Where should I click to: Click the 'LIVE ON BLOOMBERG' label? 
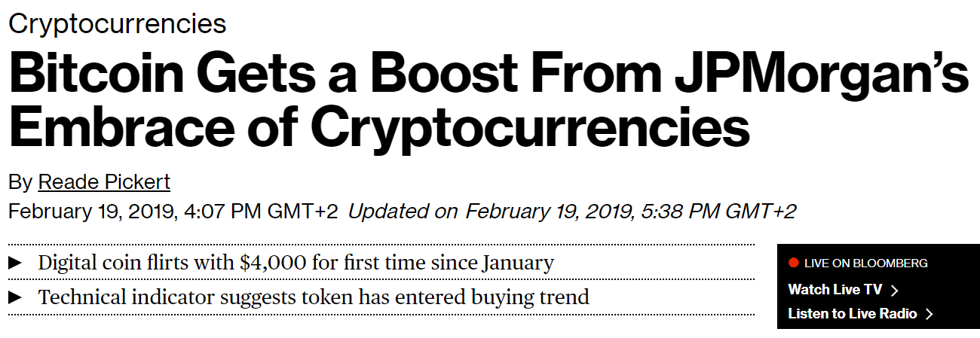pyautogui.click(x=865, y=263)
